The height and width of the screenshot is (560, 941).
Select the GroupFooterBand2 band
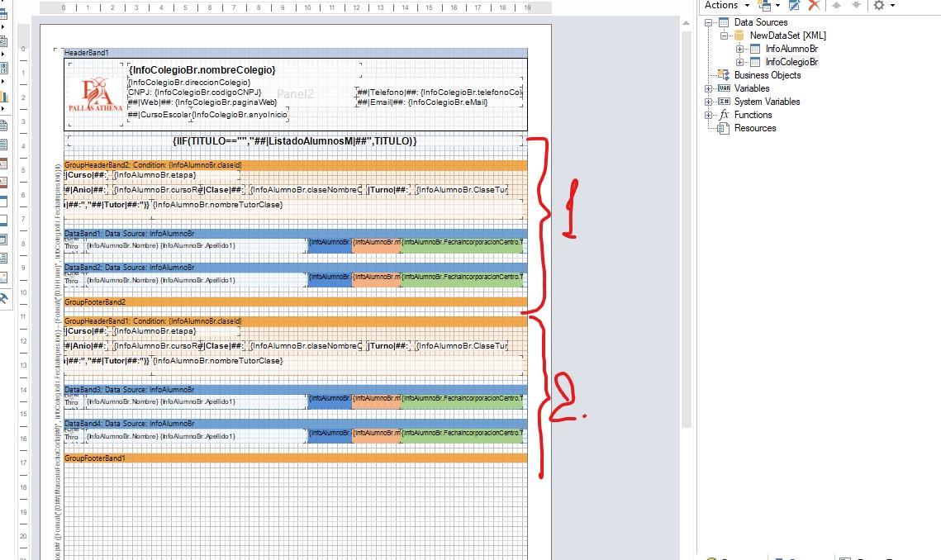[x=295, y=302]
